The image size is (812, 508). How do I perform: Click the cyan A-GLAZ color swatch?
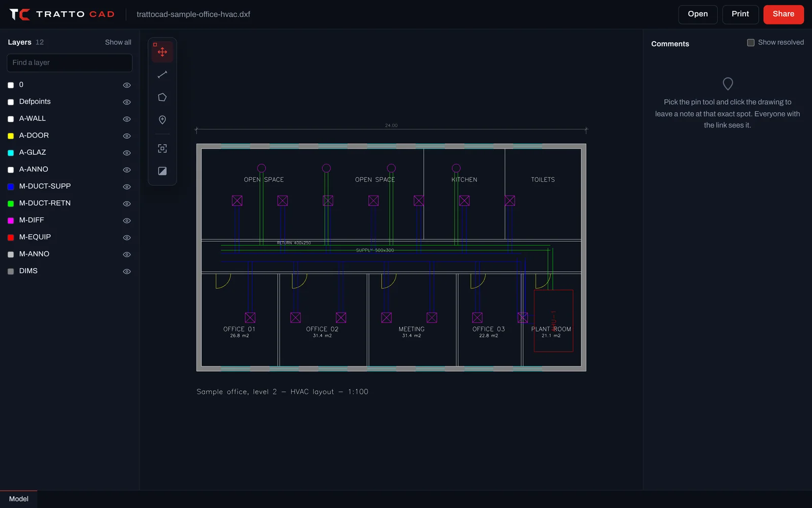pyautogui.click(x=11, y=153)
